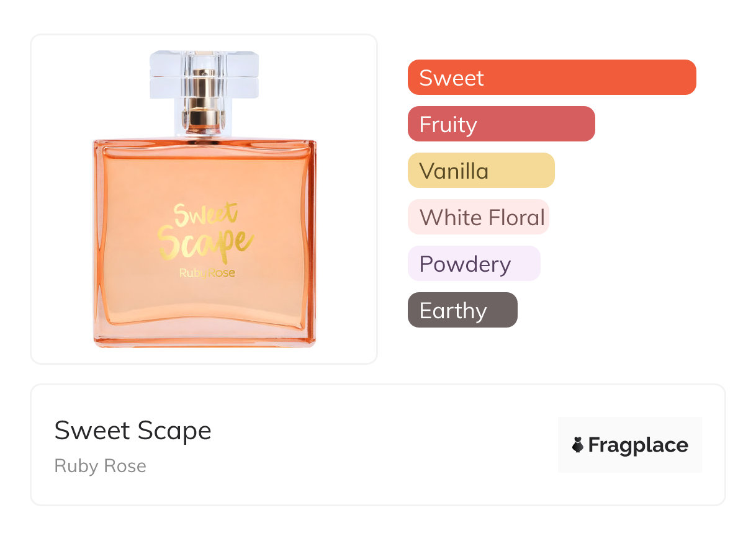Choose the White Floral accord bar

pos(478,217)
